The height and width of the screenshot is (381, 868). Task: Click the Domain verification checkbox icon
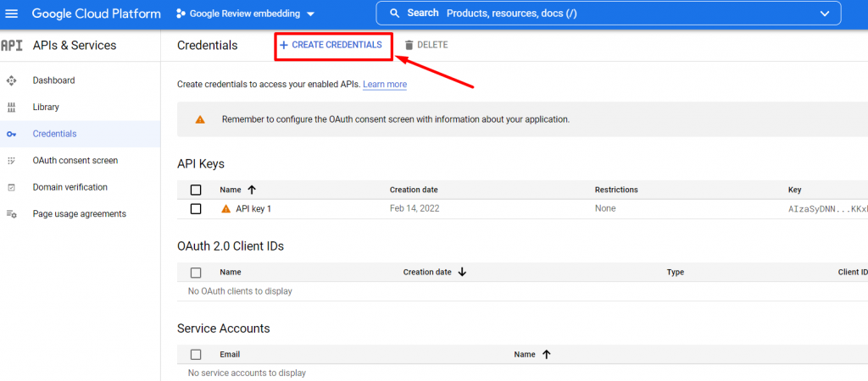[x=11, y=187]
